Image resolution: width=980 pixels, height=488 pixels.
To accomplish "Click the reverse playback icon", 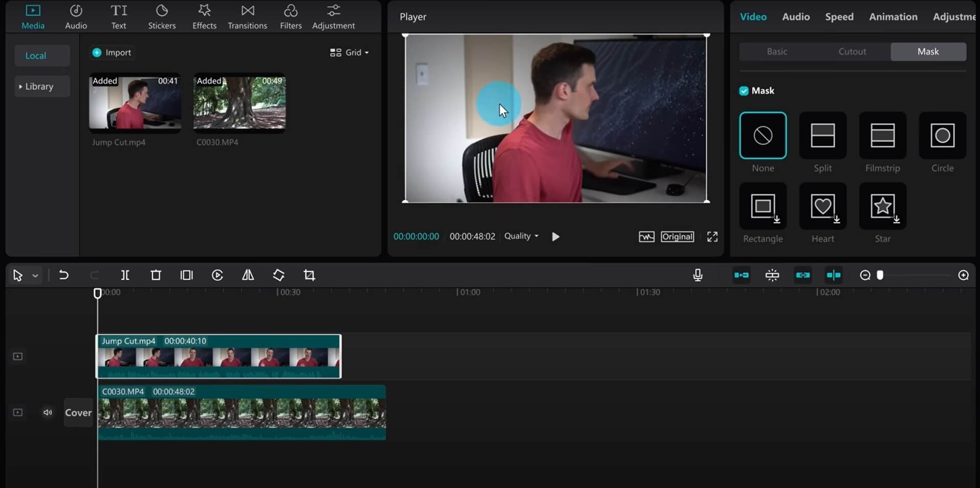I will coord(217,275).
